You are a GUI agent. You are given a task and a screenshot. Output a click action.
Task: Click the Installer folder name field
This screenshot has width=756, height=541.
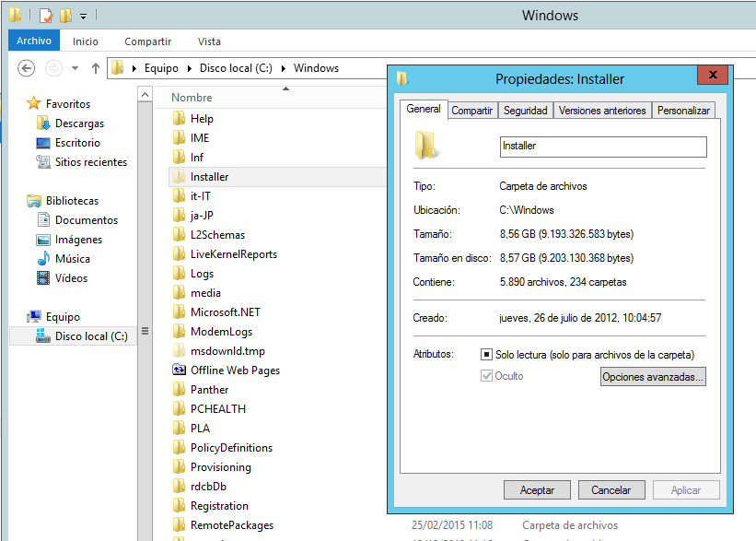603,147
